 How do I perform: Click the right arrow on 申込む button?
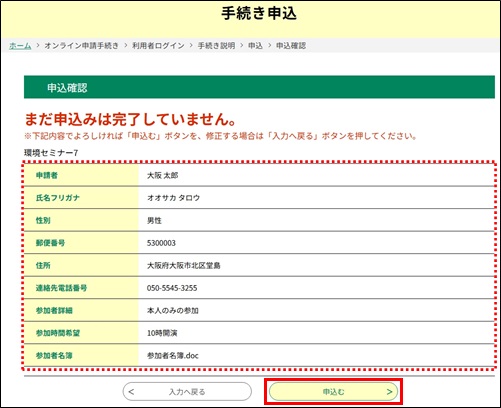tap(389, 392)
